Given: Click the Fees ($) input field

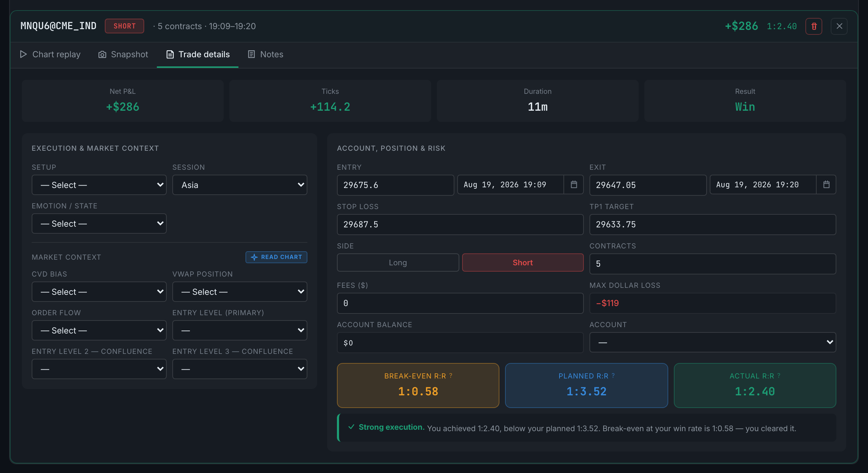Looking at the screenshot, I should pos(460,303).
